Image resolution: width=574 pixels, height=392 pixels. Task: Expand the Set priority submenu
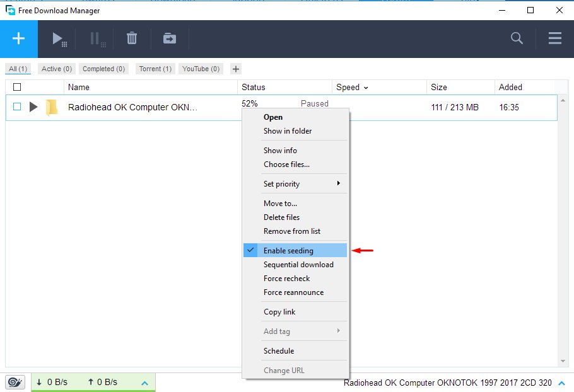[295, 183]
